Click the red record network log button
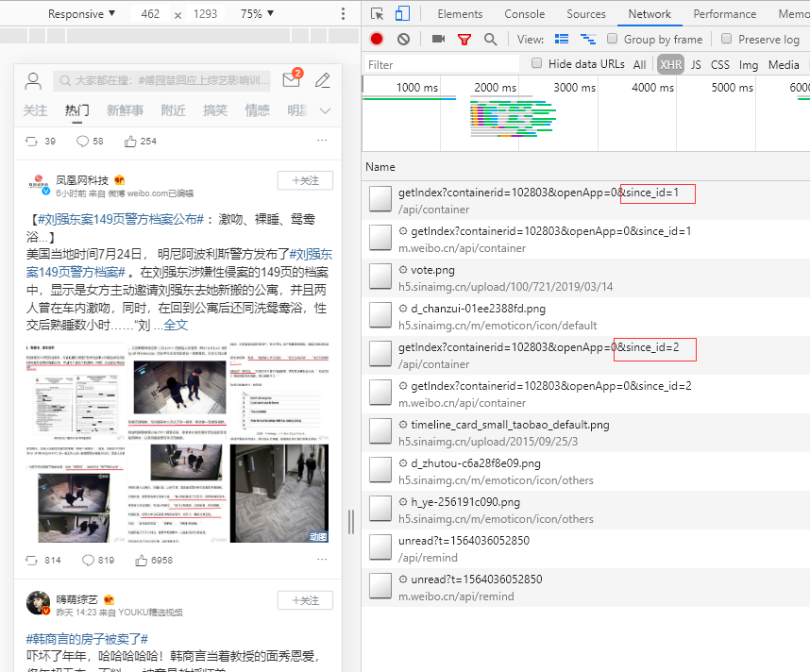This screenshot has width=810, height=672. (x=377, y=39)
